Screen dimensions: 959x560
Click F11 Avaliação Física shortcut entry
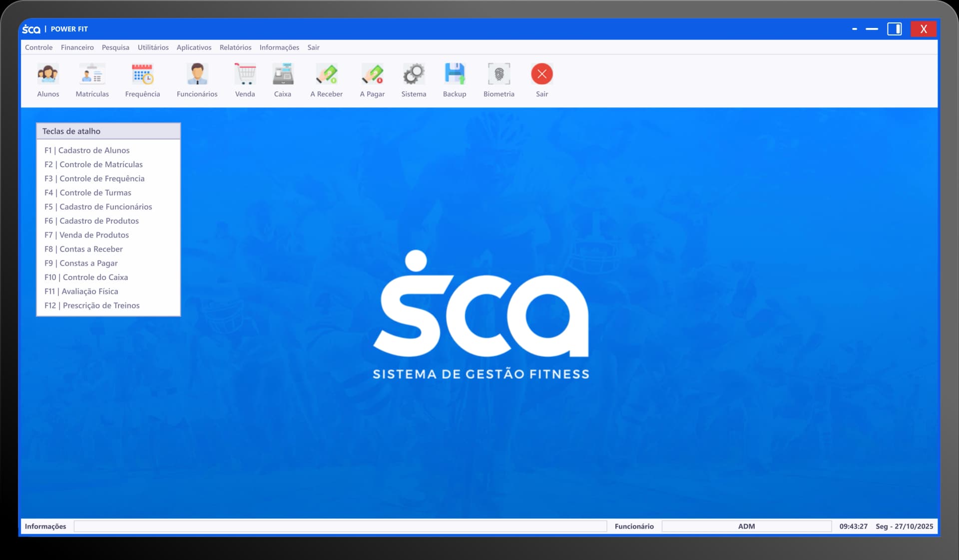[x=81, y=291]
